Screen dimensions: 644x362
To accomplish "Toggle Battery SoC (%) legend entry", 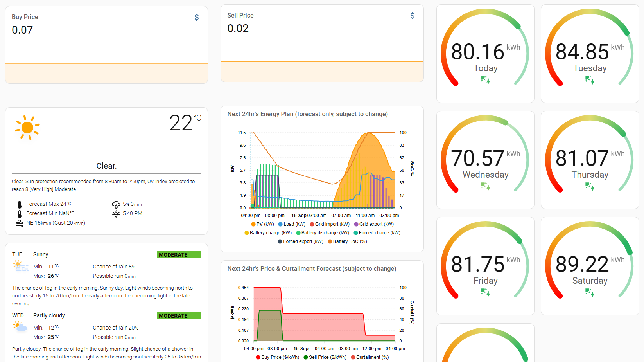I will click(347, 241).
